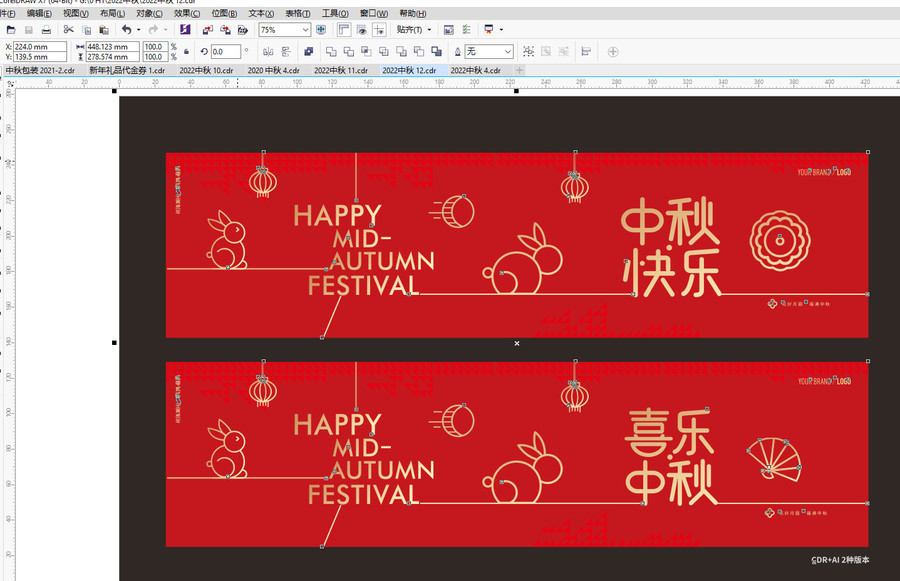Screen dimensions: 900x581
Task: Click the Front minus back icon
Action: coord(401,52)
